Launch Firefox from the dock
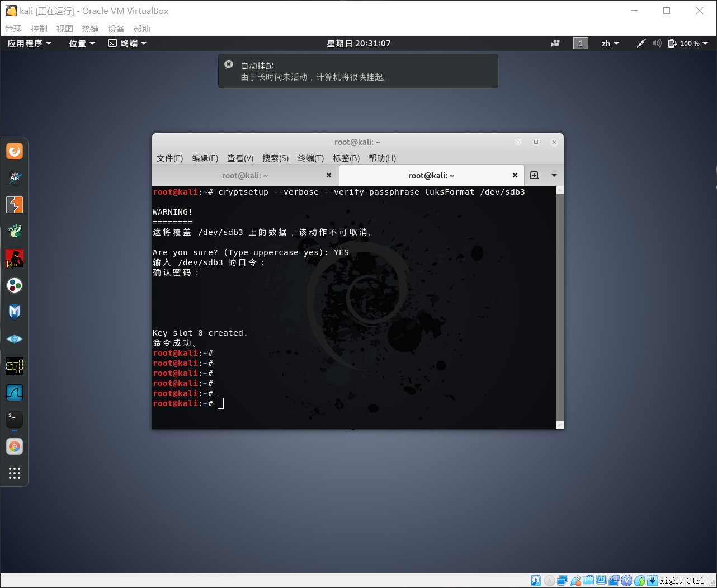This screenshot has width=717, height=588. coord(15,151)
